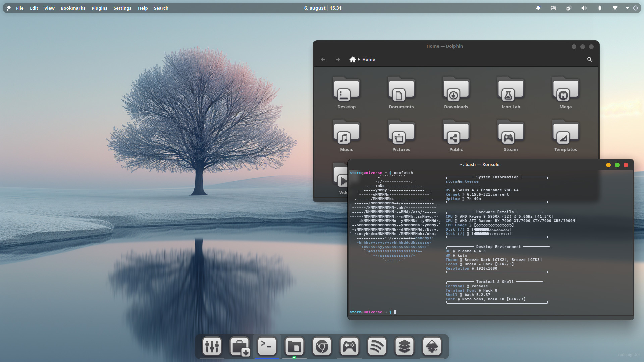Open the Downloads folder in Dolphin

pos(456,93)
